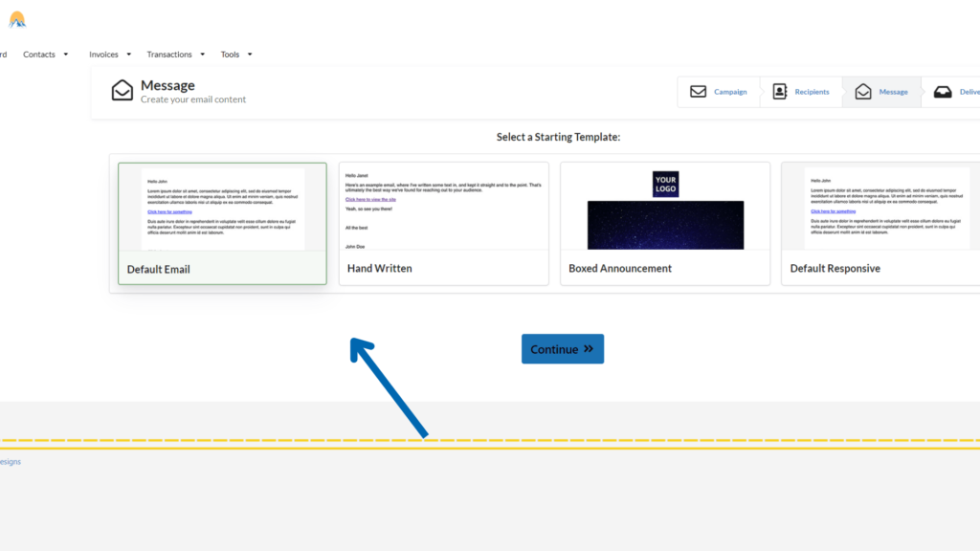Select the Default Email template preview
The width and height of the screenshot is (980, 551).
tap(222, 208)
